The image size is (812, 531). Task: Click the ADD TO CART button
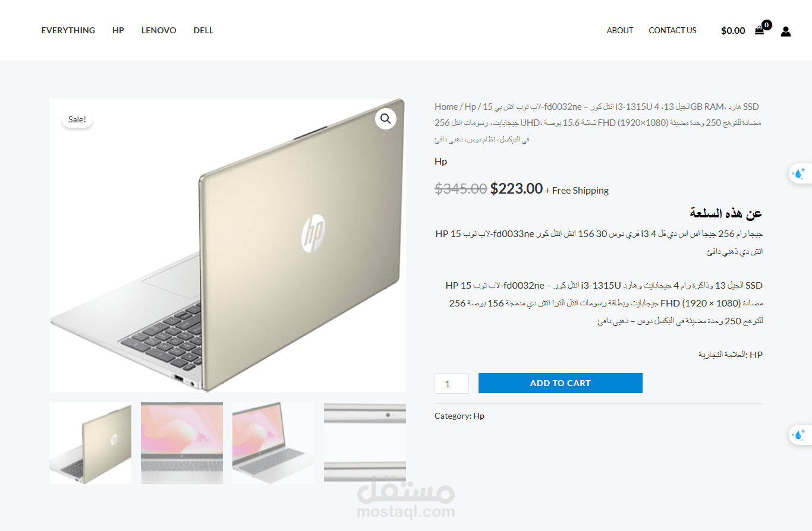tap(561, 383)
